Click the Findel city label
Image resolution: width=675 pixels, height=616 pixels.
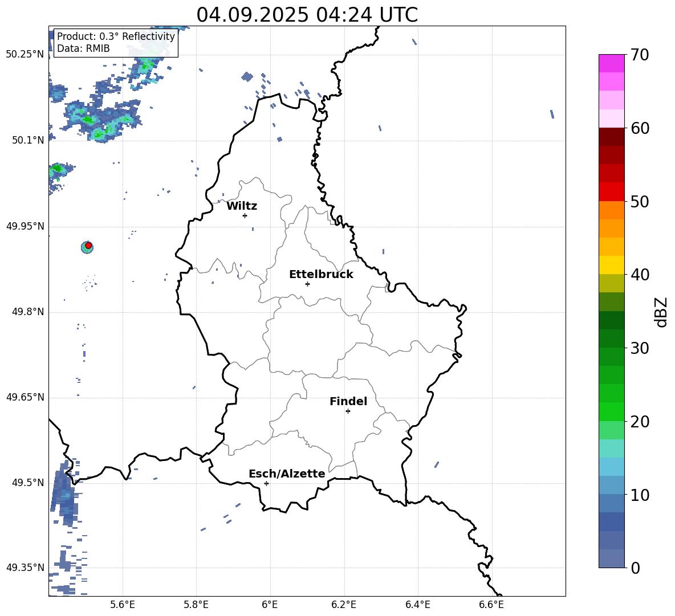point(348,401)
